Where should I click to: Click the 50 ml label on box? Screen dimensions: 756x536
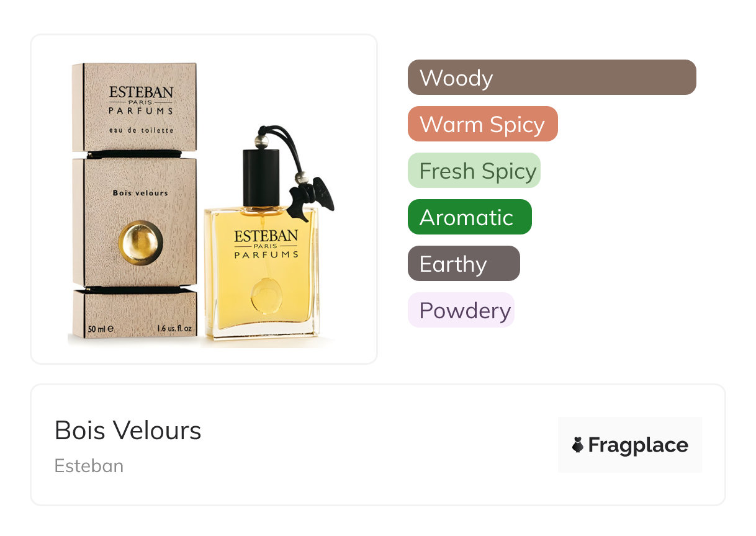(101, 328)
